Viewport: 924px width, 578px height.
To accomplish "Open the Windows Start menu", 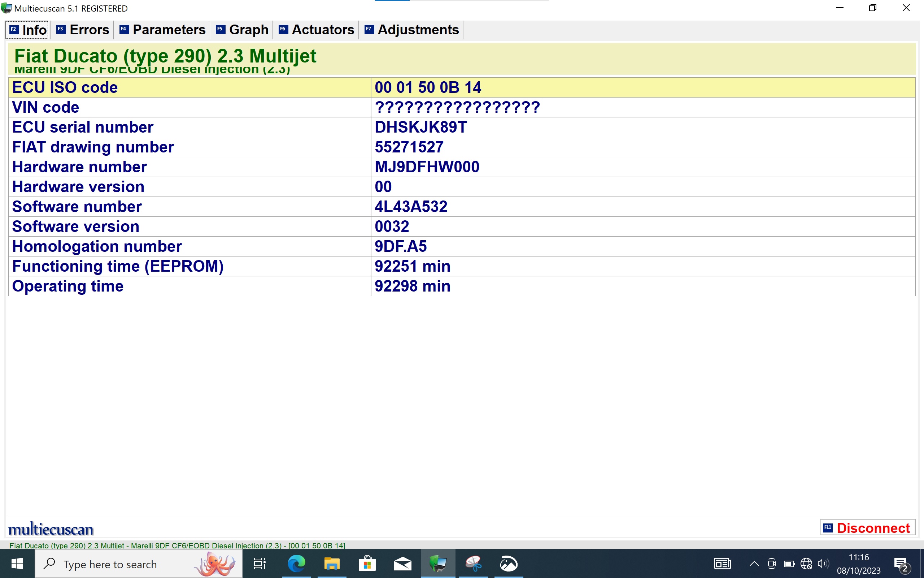I will coord(17,564).
